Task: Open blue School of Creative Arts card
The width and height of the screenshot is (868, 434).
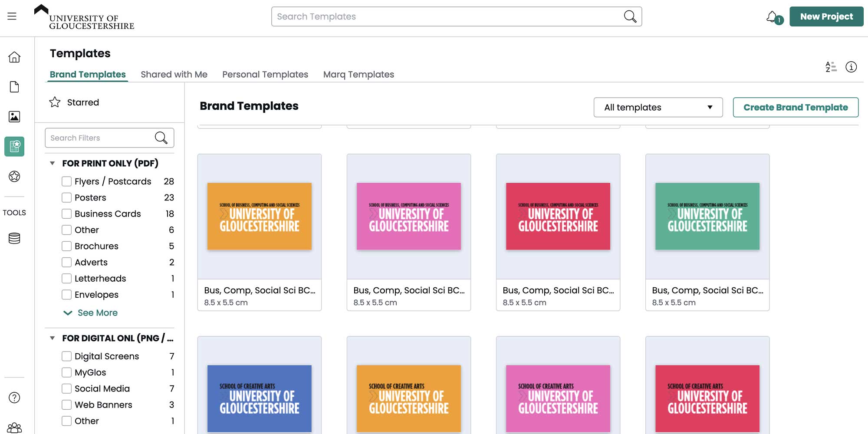Action: coord(260,385)
